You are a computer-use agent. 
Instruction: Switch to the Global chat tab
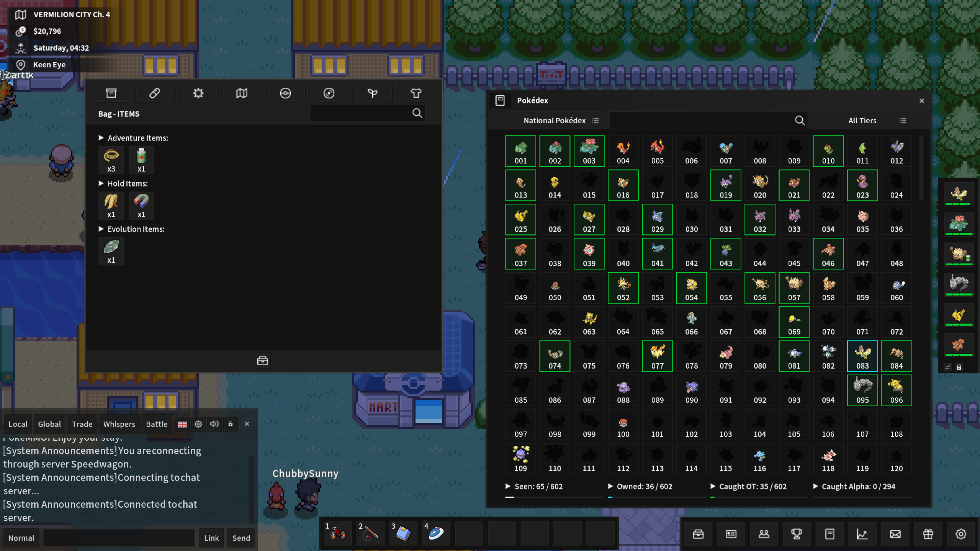tap(49, 424)
